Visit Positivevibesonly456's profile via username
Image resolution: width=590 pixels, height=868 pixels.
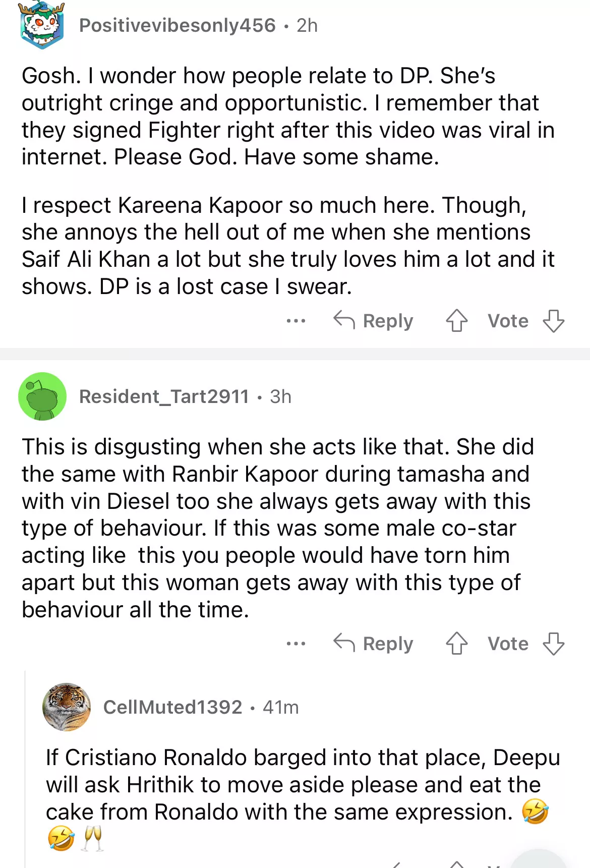tap(178, 26)
